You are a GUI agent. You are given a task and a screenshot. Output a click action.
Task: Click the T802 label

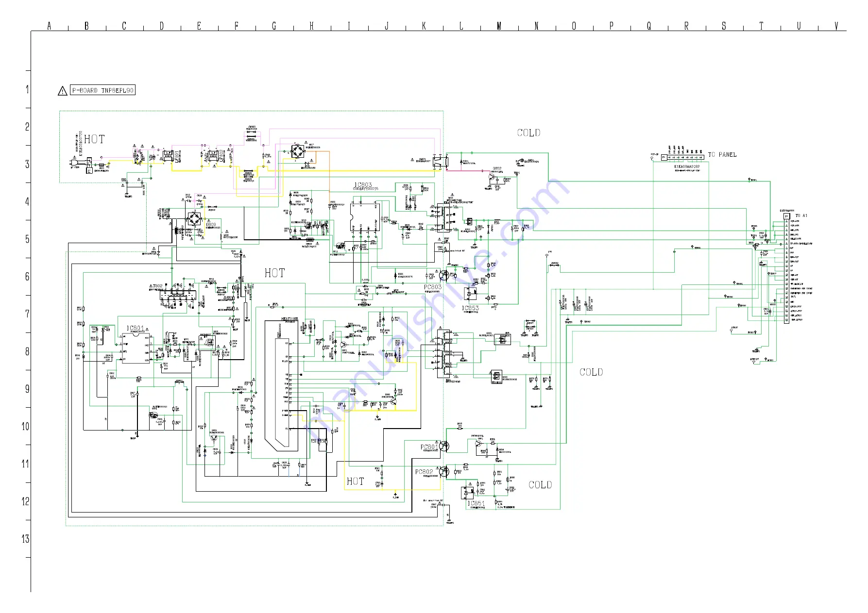(x=157, y=286)
